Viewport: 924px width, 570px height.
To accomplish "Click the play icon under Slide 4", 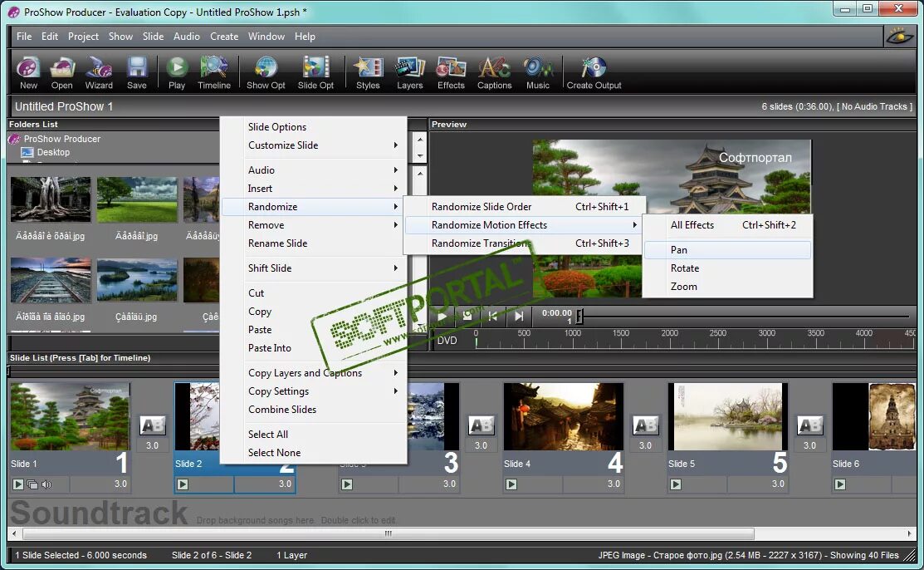I will pyautogui.click(x=511, y=484).
